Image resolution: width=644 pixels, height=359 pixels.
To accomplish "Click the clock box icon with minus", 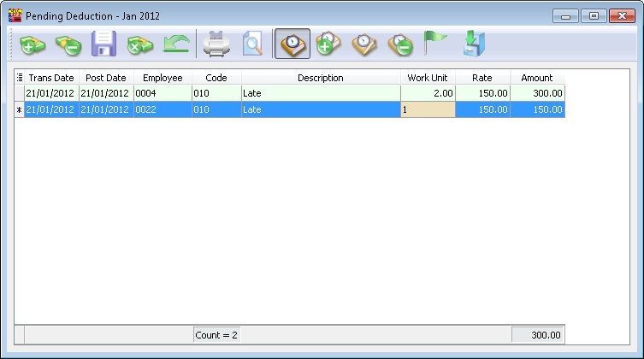I will pyautogui.click(x=399, y=44).
